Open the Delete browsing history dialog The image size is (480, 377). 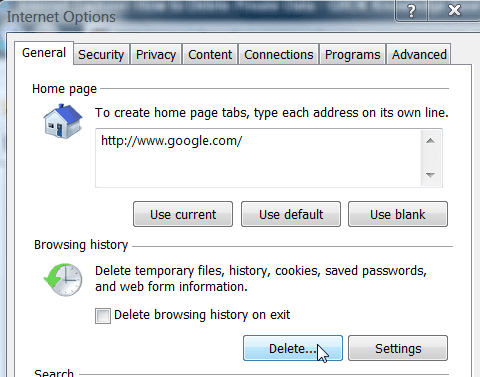coord(293,348)
